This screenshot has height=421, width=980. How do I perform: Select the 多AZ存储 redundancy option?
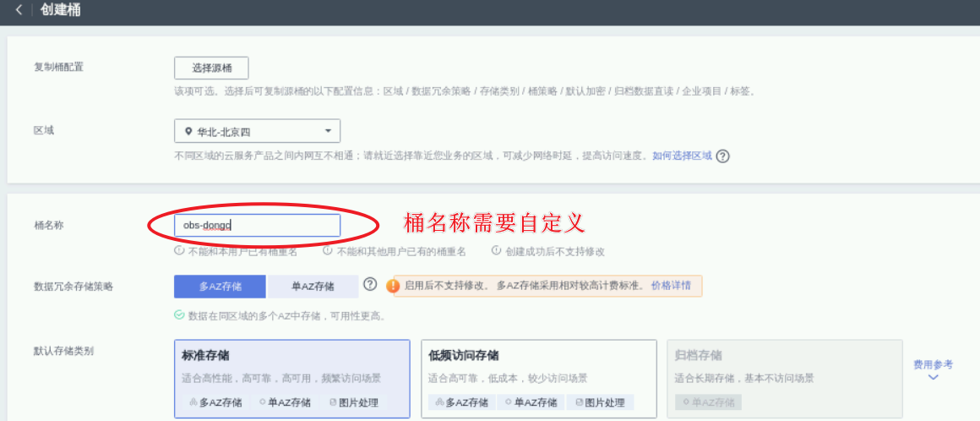click(220, 287)
